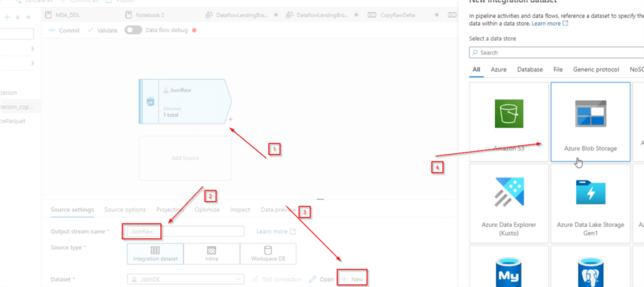Viewport: 644px width, 287px height.
Task: Select the Azure Data Explorer (Kusto) tile
Action: click(x=509, y=204)
